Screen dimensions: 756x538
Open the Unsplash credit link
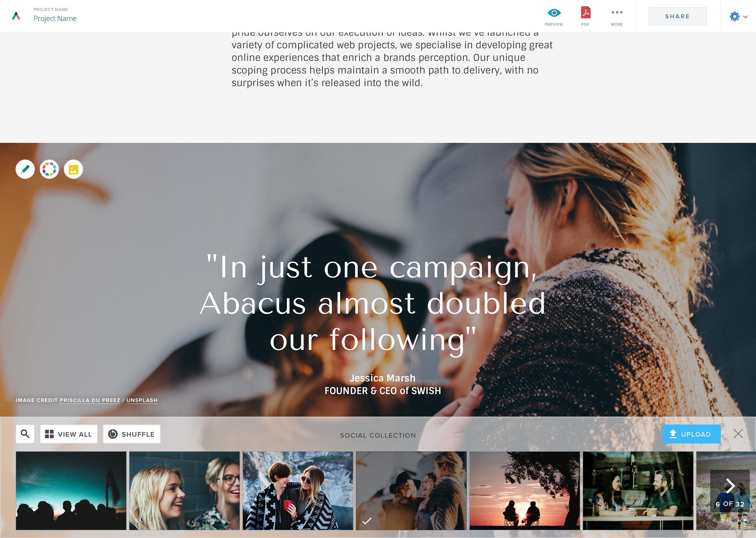[x=142, y=400]
